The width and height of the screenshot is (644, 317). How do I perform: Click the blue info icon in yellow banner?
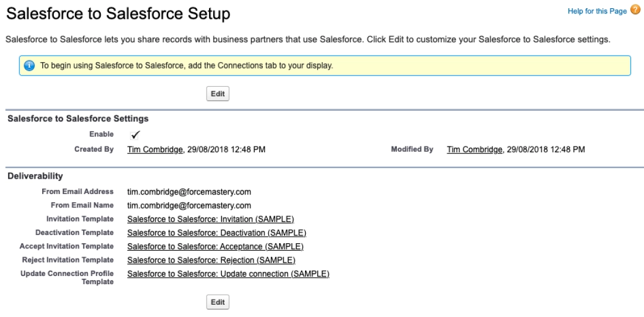[x=30, y=66]
